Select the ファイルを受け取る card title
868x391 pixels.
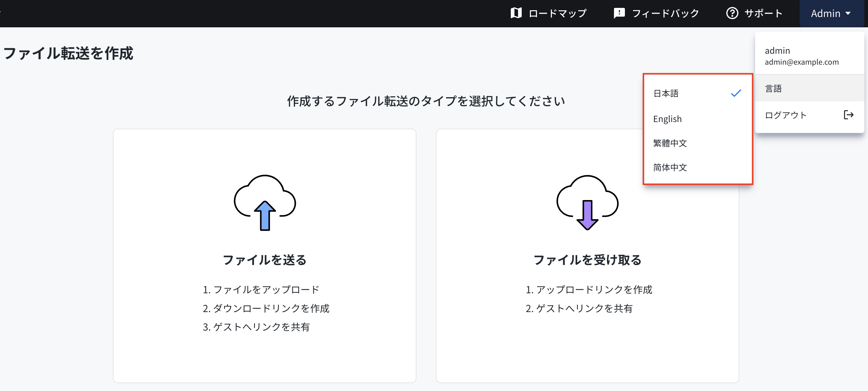pos(587,260)
